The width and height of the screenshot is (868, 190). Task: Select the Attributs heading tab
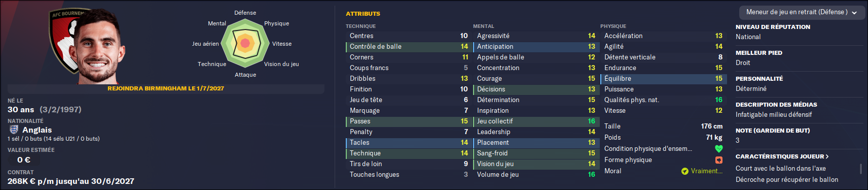[363, 14]
